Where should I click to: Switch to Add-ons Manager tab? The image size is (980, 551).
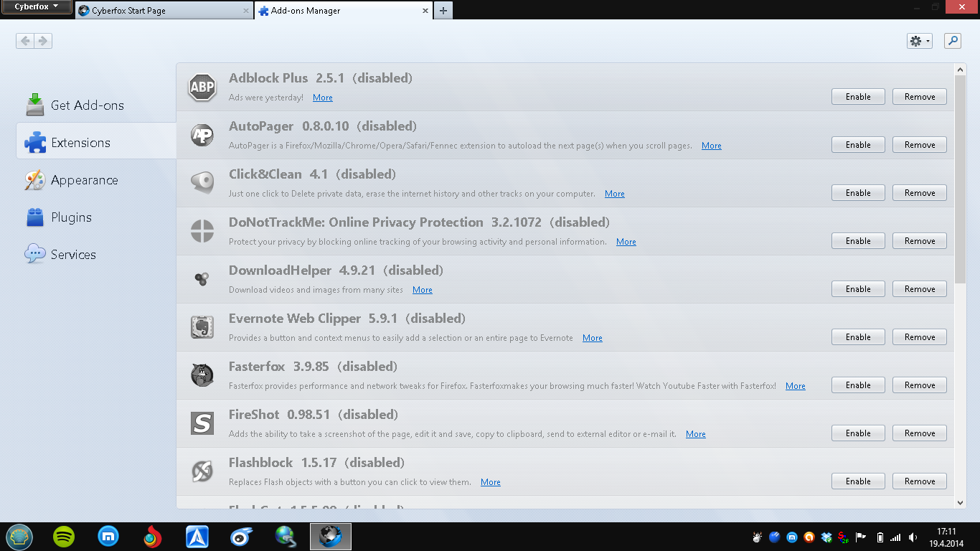coord(344,11)
